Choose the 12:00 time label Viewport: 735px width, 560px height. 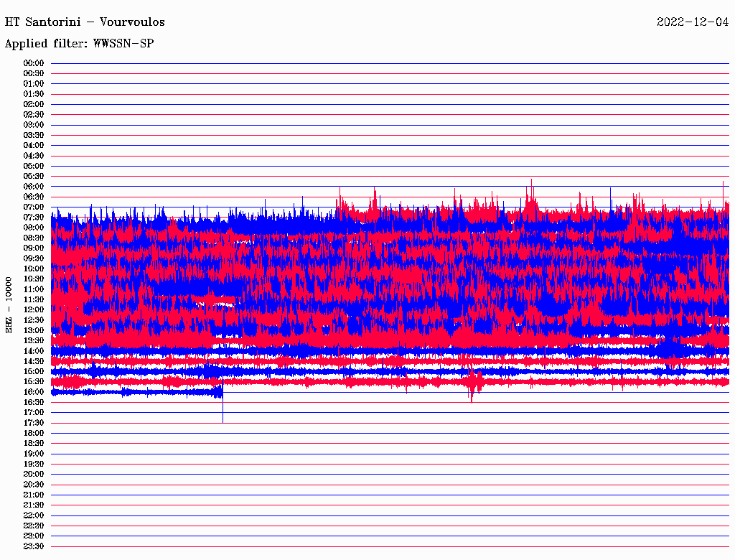tap(34, 310)
